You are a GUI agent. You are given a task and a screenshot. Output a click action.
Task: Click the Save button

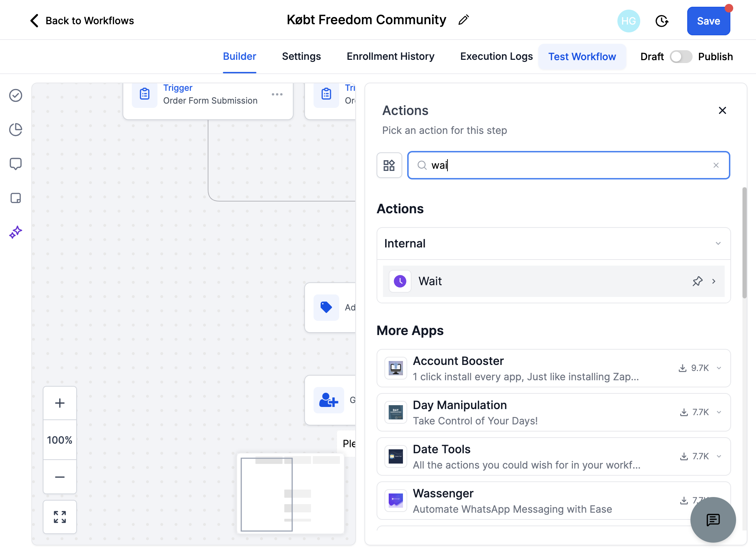coord(708,21)
